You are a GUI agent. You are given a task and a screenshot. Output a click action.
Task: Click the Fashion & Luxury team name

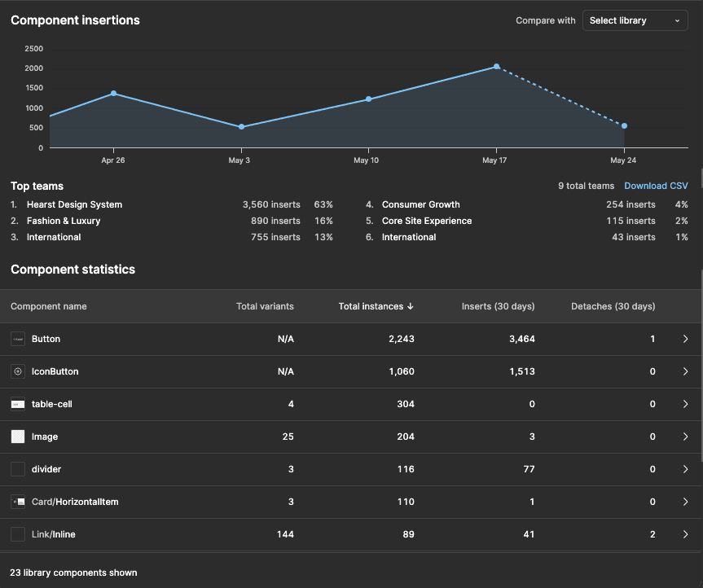pos(64,221)
